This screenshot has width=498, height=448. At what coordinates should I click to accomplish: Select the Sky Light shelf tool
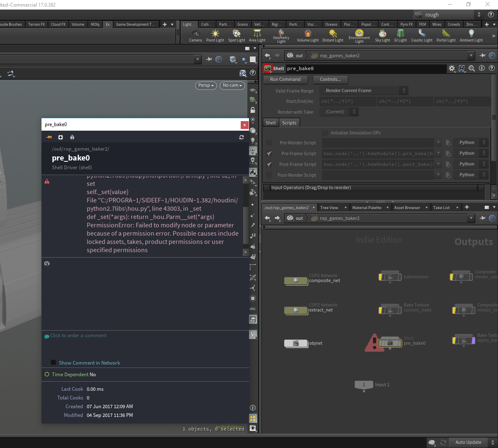[x=383, y=36]
